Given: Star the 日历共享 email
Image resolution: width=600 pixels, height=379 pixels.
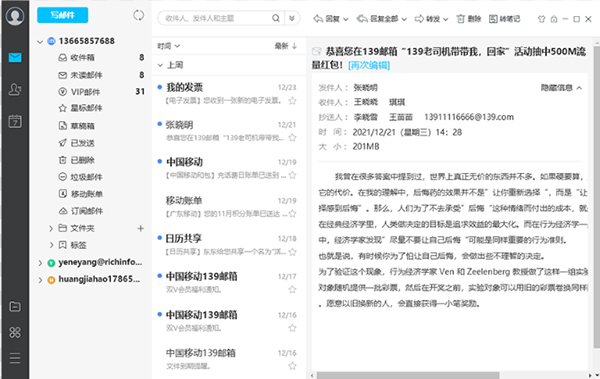Looking at the screenshot, I should [x=292, y=252].
